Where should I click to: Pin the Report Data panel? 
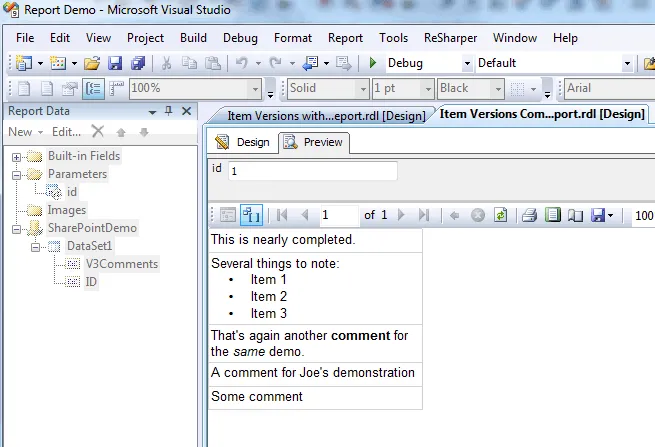[168, 111]
